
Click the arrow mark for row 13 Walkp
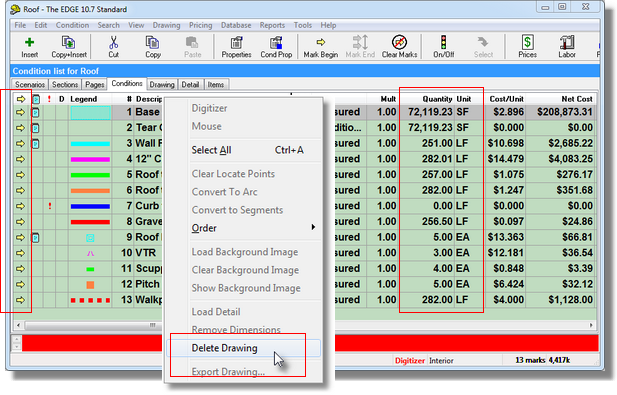click(x=20, y=300)
